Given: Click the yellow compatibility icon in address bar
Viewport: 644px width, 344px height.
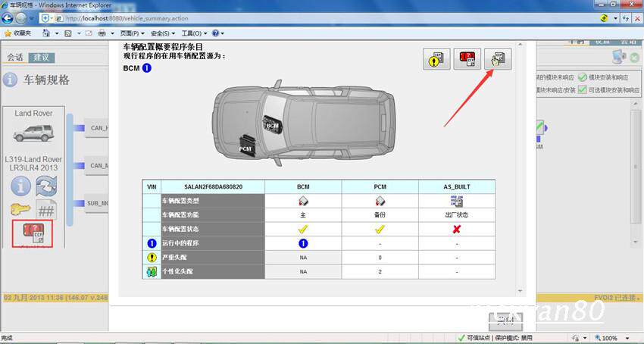Looking at the screenshot, I should coord(604,18).
